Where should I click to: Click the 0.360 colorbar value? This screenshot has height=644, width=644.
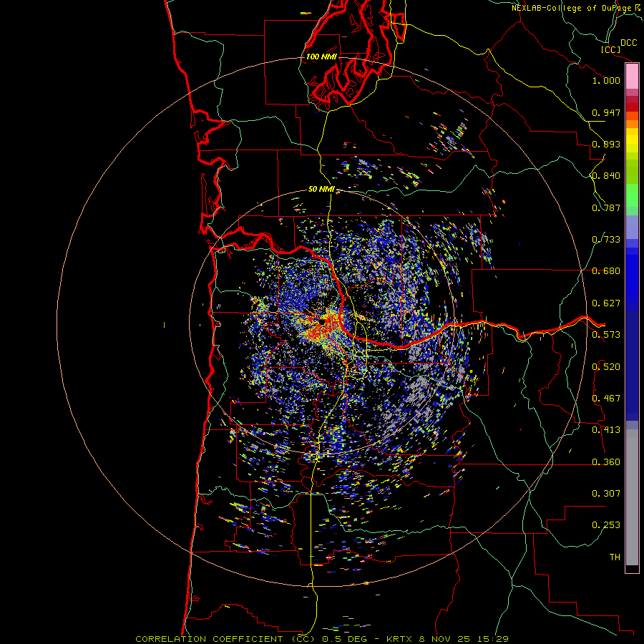click(606, 462)
